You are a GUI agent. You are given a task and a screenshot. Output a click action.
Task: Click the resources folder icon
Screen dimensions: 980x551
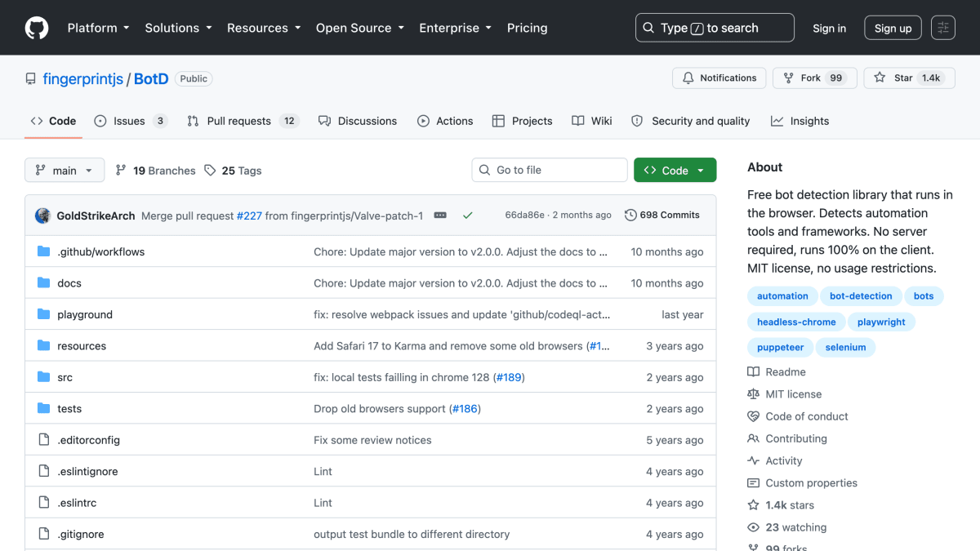[x=44, y=346]
